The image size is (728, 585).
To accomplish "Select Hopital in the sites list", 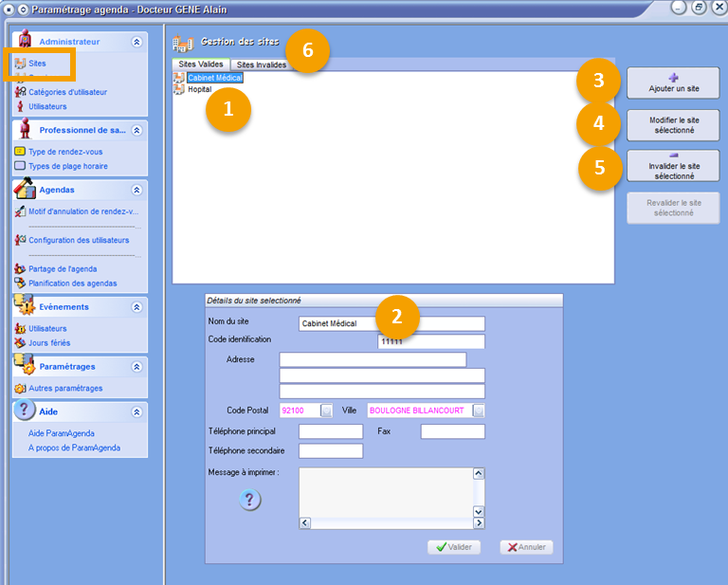I will tap(199, 89).
